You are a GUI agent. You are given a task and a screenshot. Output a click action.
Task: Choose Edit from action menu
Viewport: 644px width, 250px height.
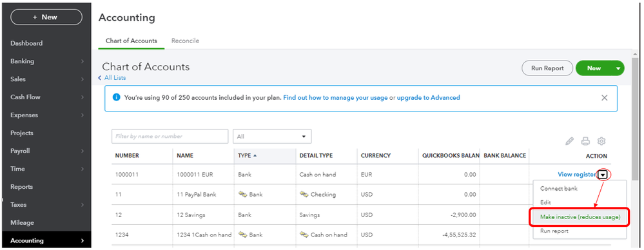point(545,202)
